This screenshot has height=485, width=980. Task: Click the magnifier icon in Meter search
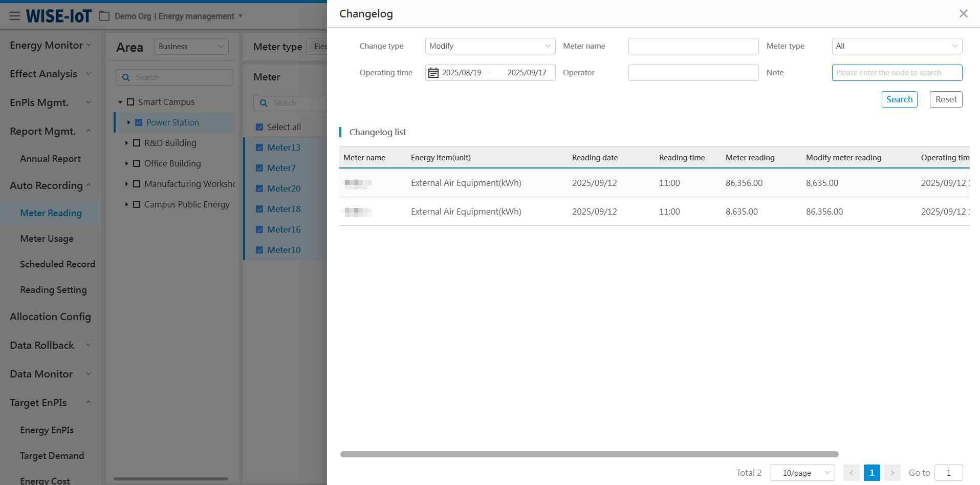coord(264,103)
